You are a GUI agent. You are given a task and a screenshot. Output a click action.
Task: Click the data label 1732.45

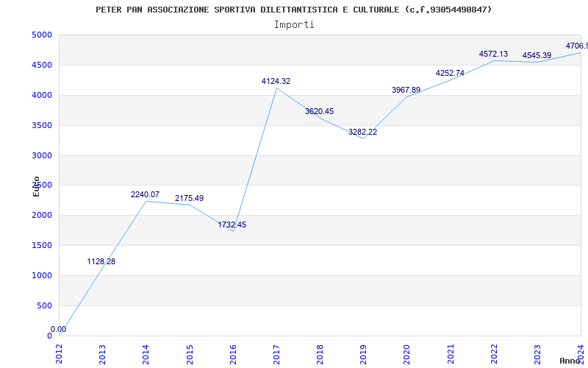click(x=232, y=224)
